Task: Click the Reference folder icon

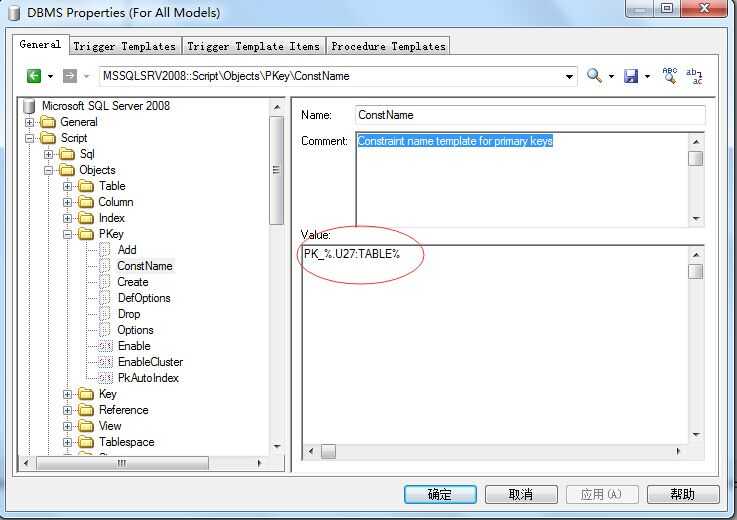Action: (x=86, y=410)
